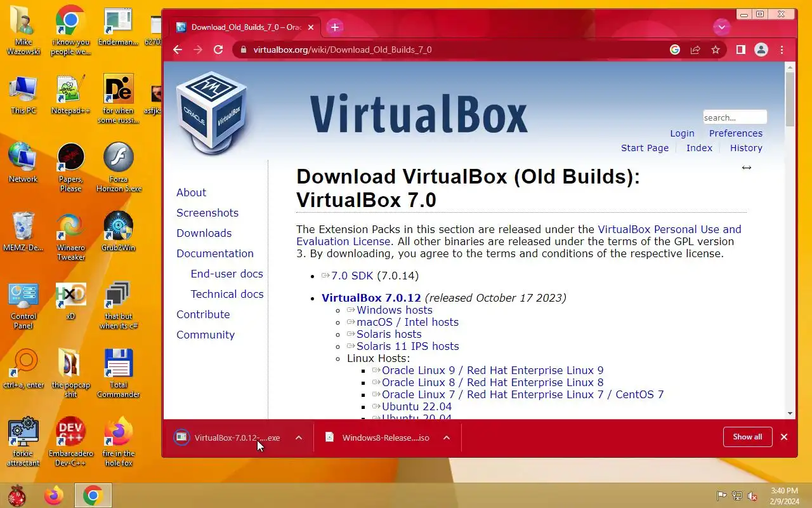Switch to History in wiki nav

pos(746,148)
